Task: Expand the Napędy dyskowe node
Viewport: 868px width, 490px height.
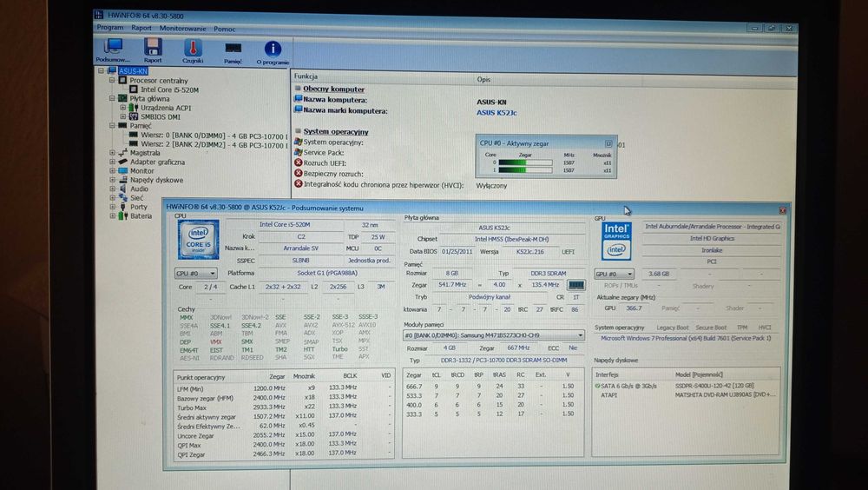Action: (x=112, y=180)
